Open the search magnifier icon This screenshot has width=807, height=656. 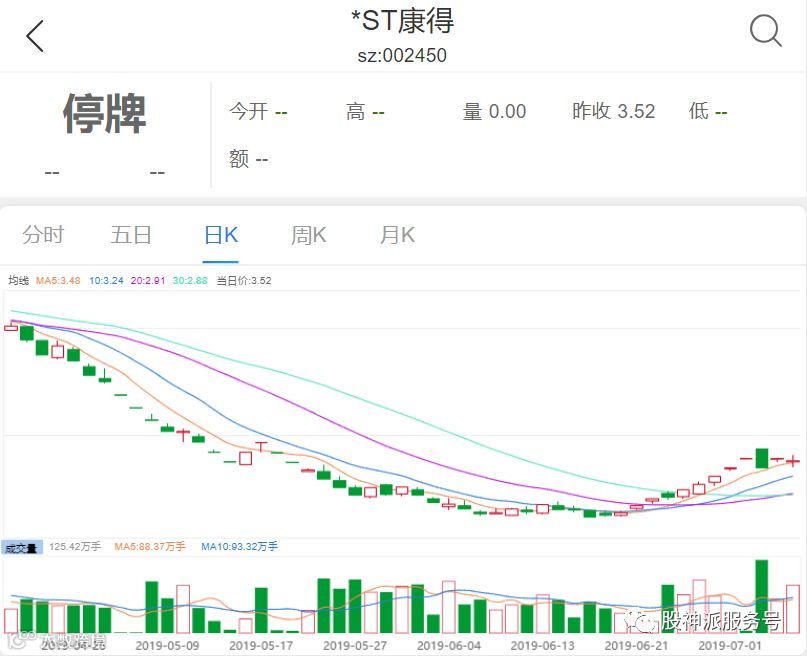[x=765, y=31]
